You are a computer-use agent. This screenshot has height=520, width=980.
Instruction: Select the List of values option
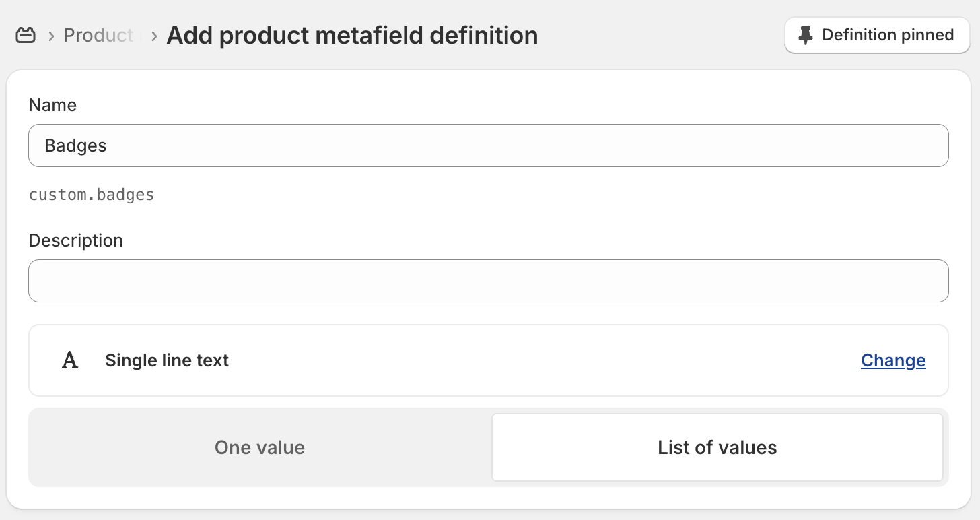coord(717,447)
